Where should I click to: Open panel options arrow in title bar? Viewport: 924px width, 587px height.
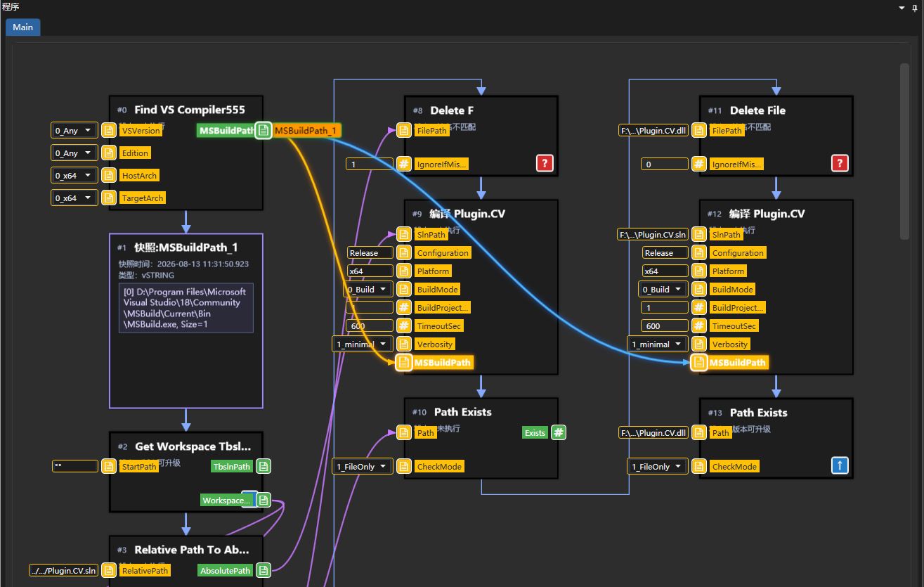pos(902,8)
